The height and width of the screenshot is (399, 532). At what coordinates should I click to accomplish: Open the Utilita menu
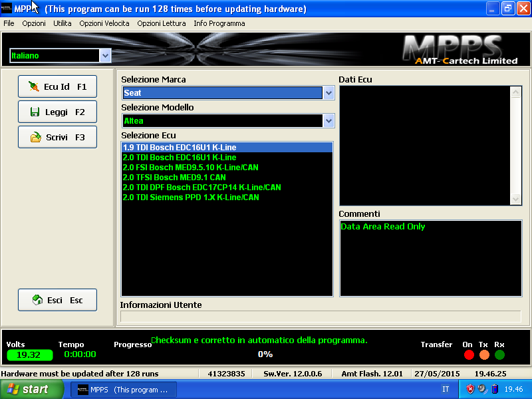coord(63,23)
